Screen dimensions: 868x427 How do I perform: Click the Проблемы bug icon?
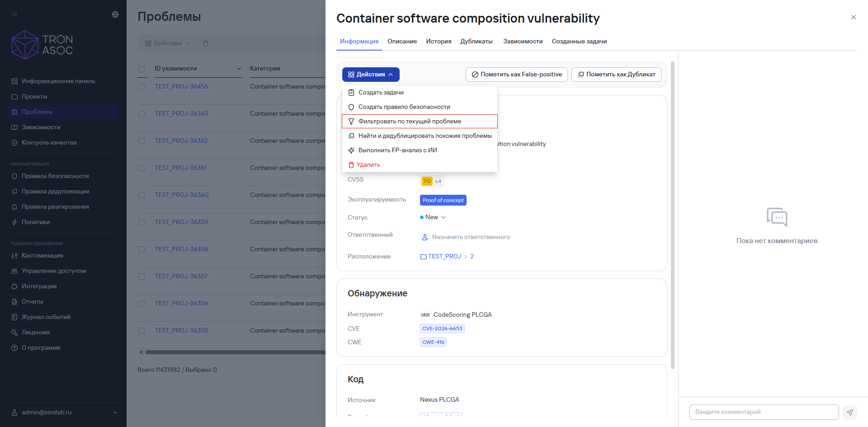pos(14,112)
